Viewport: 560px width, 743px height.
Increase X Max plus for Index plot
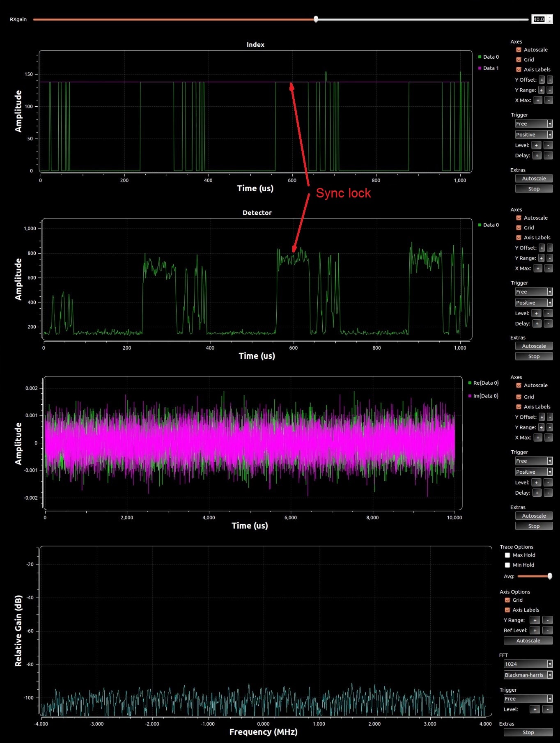pos(538,101)
